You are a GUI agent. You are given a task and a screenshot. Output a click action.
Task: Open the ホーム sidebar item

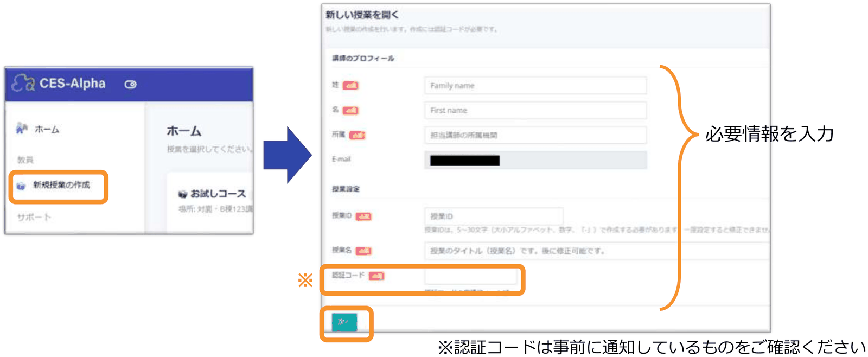coord(47,129)
